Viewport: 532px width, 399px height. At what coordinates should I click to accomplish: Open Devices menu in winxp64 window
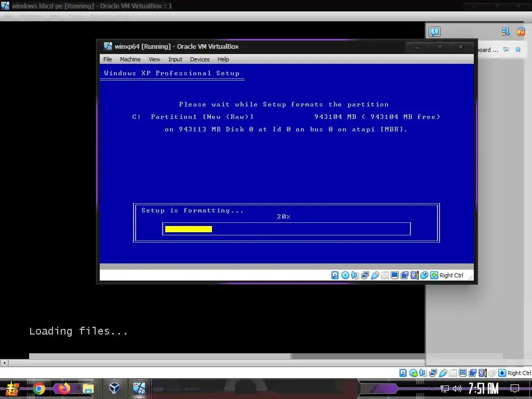tap(199, 59)
